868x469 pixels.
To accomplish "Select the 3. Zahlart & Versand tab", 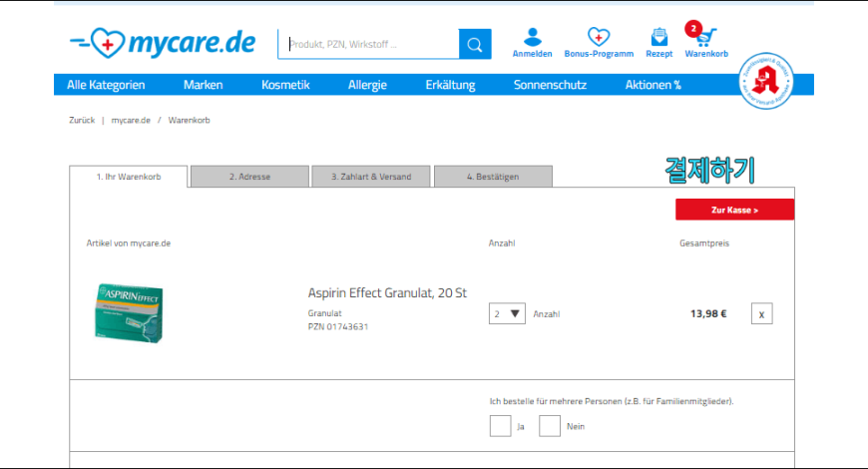I will tap(371, 177).
